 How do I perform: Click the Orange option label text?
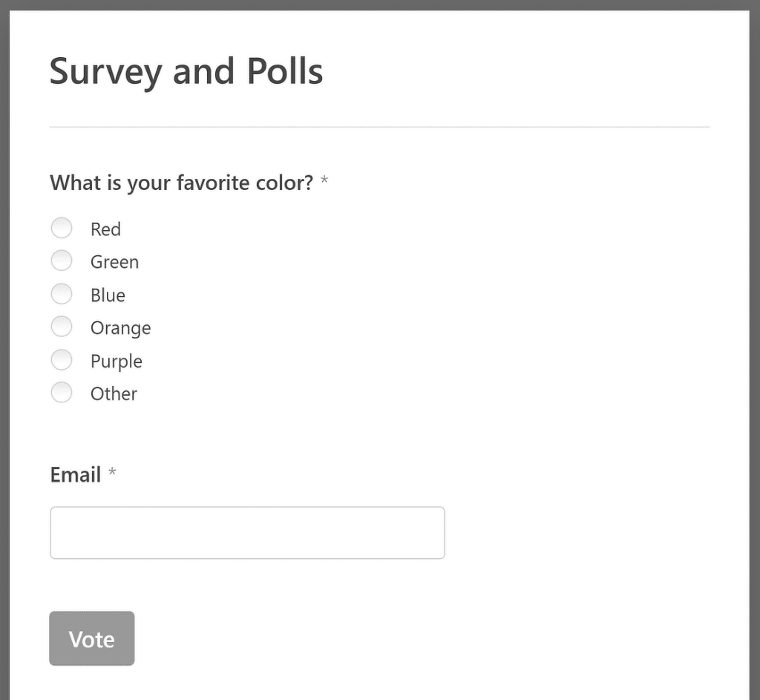pos(120,327)
